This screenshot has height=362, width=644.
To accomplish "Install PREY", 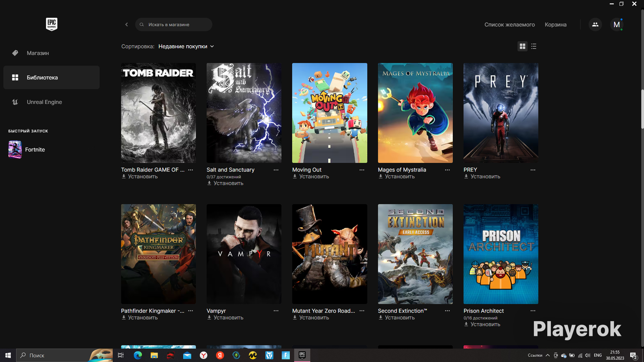I will (482, 177).
